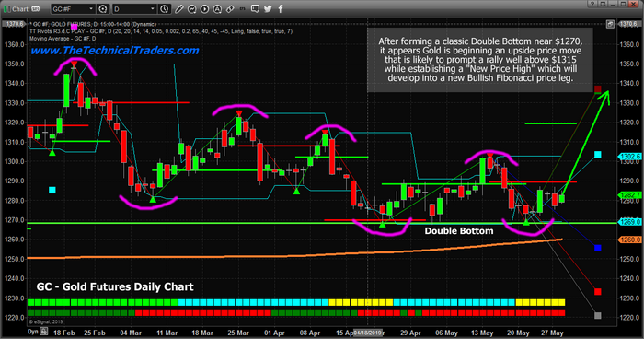This screenshot has height=339, width=644.
Task: Select the eraser tool icon
Action: (230, 8)
